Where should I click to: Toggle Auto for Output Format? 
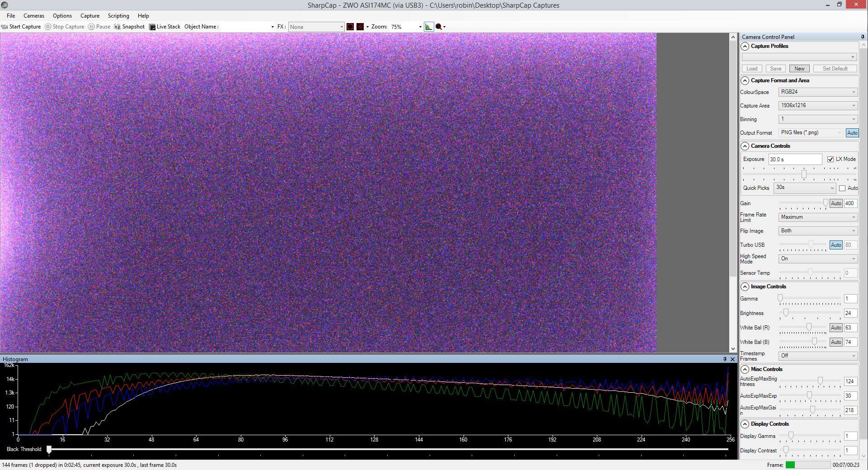852,133
